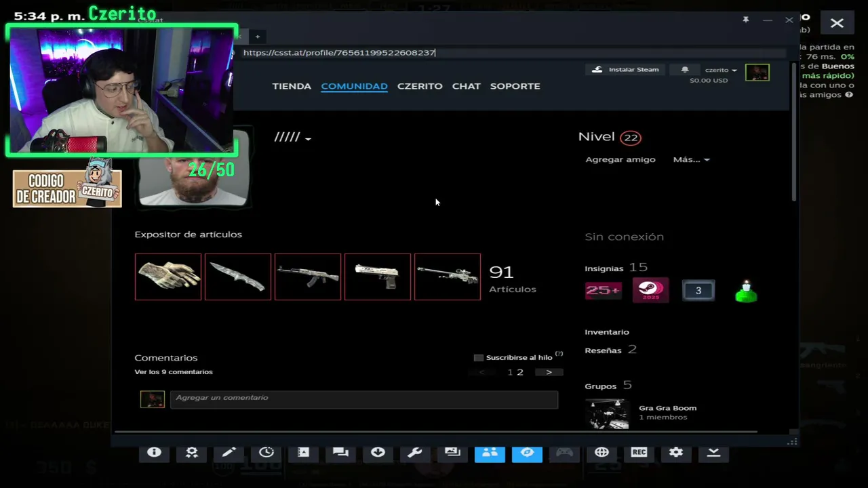This screenshot has height=488, width=868.
Task: Open the CHAT menu item
Action: point(467,86)
